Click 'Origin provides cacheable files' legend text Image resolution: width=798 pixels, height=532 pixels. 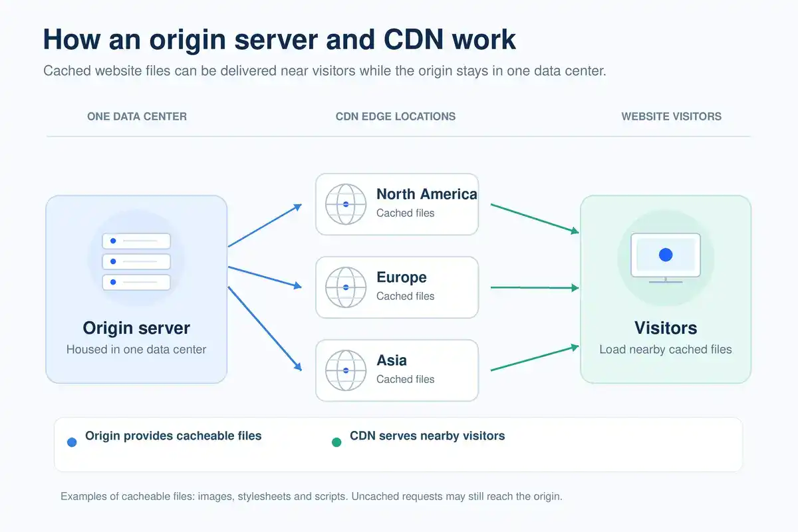tap(174, 436)
